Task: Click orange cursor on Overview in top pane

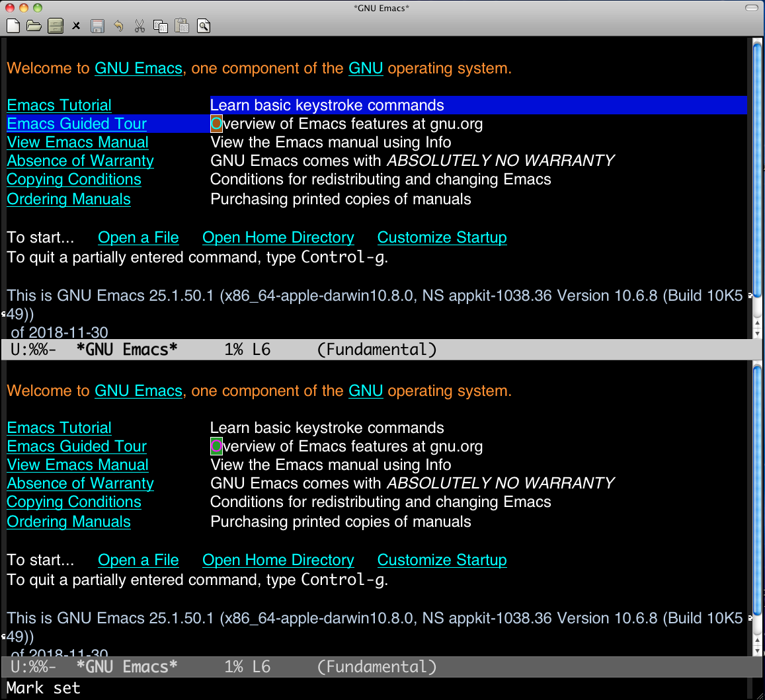Action: tap(216, 124)
